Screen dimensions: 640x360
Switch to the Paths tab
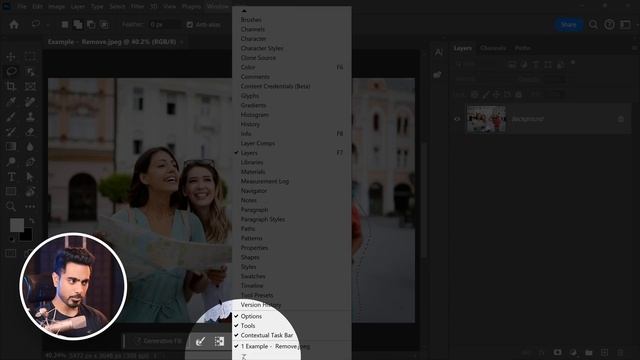[522, 48]
